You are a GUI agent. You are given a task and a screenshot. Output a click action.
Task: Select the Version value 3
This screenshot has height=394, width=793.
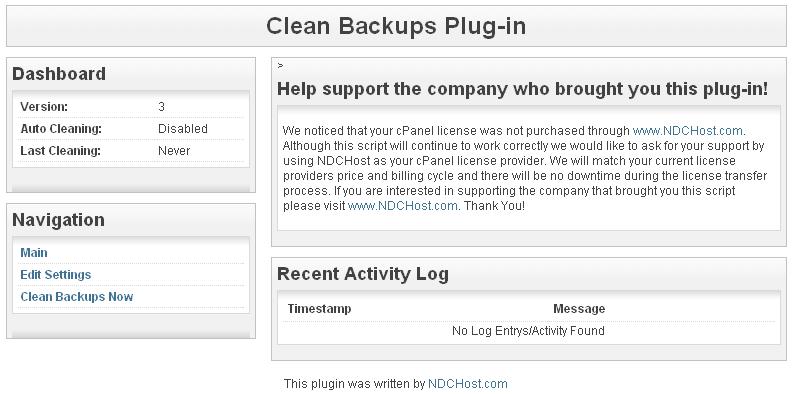pos(161,107)
